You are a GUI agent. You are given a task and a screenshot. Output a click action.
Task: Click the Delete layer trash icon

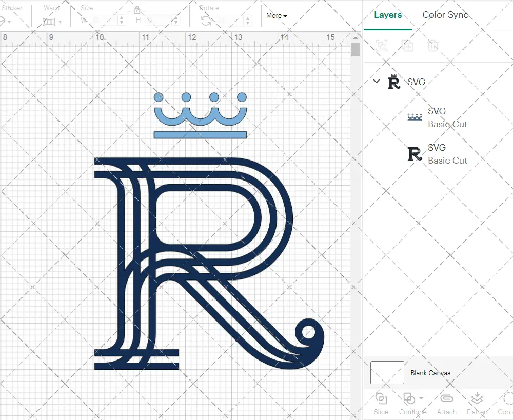[x=433, y=46]
